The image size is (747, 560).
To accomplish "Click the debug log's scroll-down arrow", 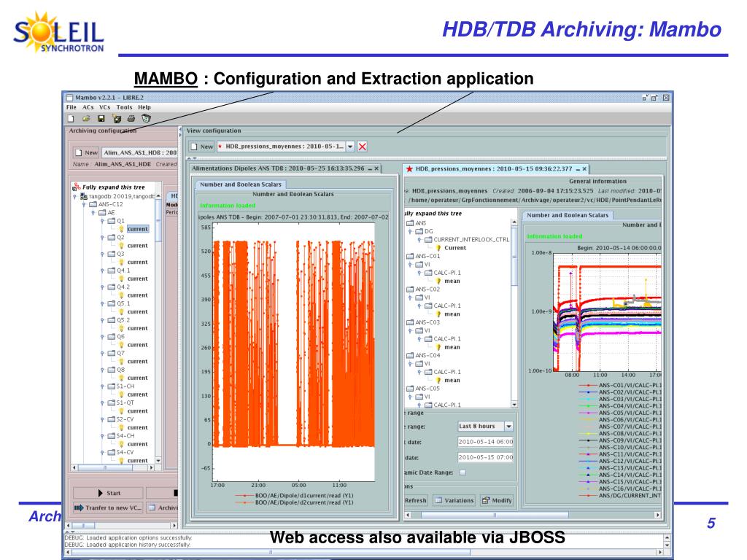I will (x=667, y=545).
